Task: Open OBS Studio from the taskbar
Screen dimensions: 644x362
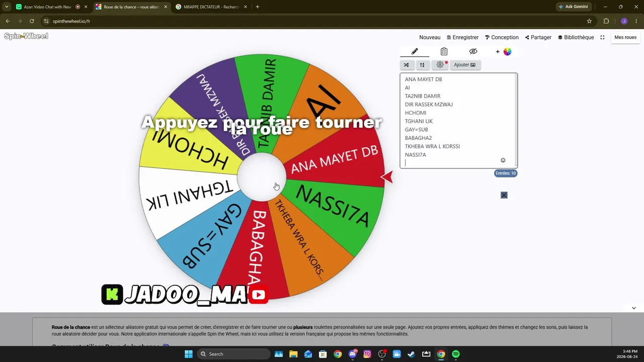Action: point(382,354)
